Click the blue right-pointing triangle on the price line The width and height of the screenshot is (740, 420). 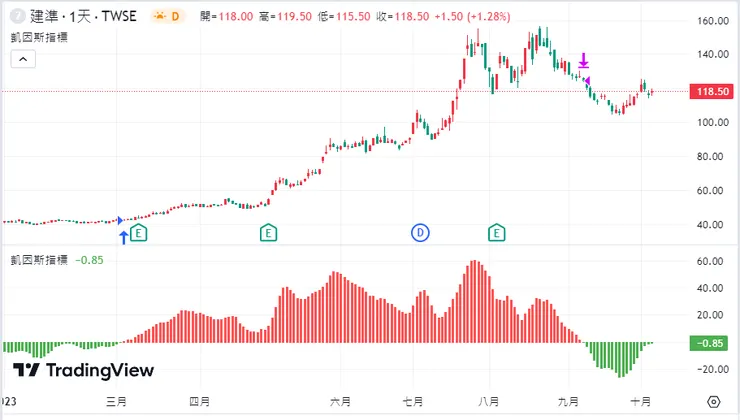click(x=120, y=219)
